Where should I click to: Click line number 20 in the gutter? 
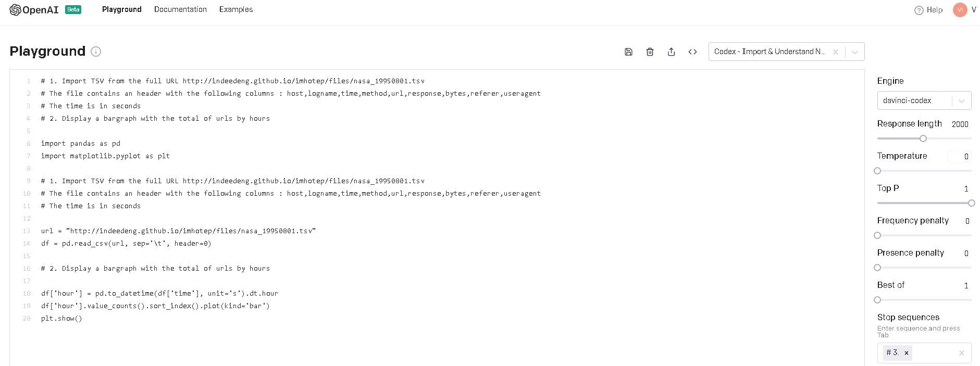tap(27, 318)
